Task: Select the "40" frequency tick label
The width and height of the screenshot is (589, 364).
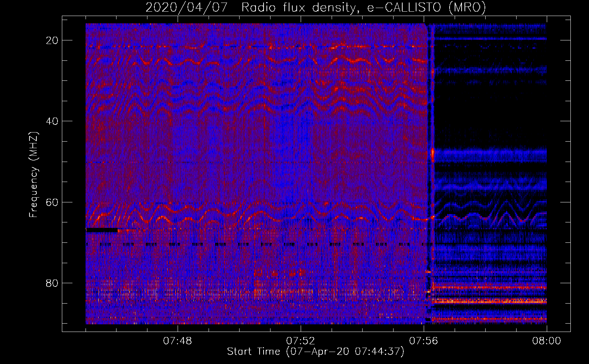Action: coord(52,121)
